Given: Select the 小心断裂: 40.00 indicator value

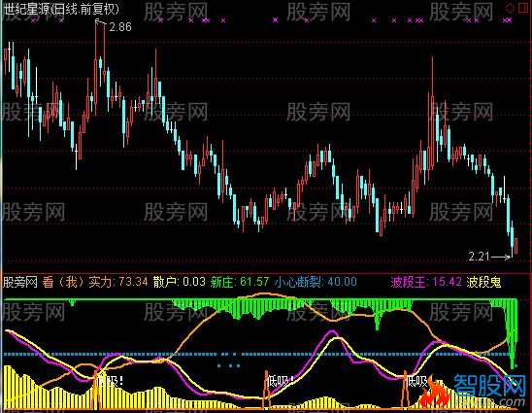Looking at the screenshot, I should [316, 282].
